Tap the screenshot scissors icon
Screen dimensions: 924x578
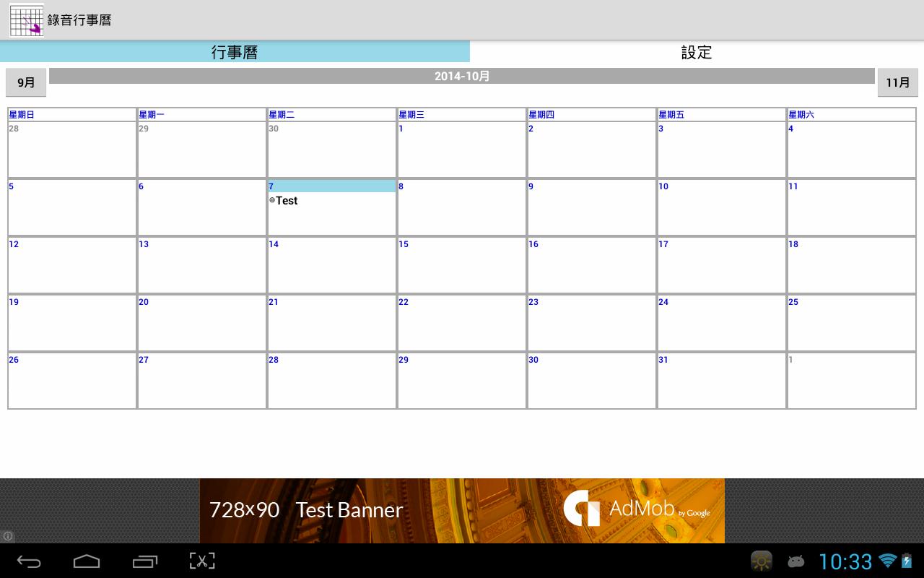[202, 561]
